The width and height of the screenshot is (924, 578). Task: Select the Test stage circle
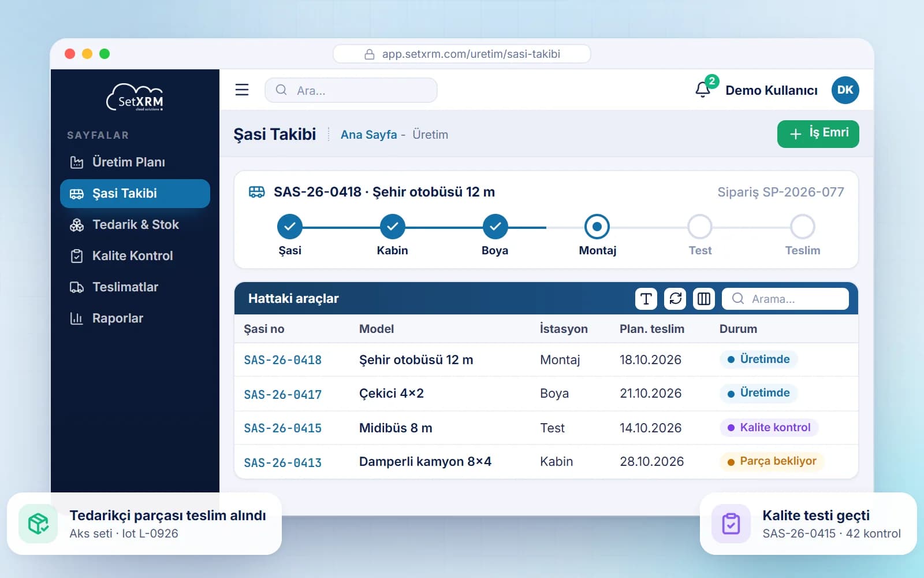pyautogui.click(x=700, y=227)
